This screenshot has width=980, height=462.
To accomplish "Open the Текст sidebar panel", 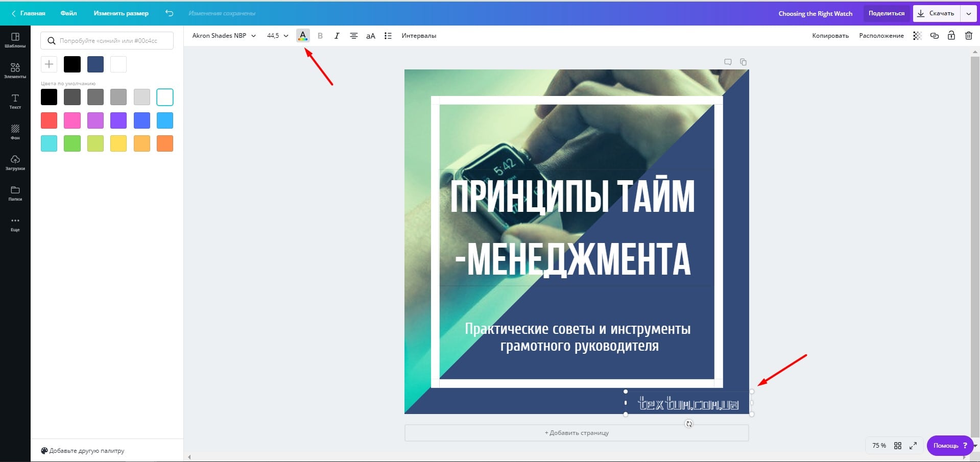I will (x=15, y=102).
